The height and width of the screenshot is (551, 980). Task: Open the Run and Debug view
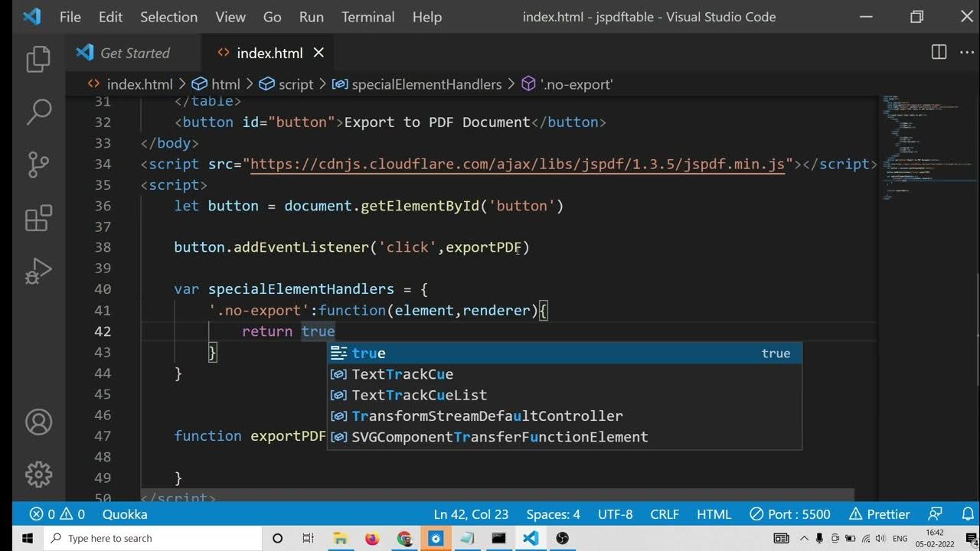point(38,271)
